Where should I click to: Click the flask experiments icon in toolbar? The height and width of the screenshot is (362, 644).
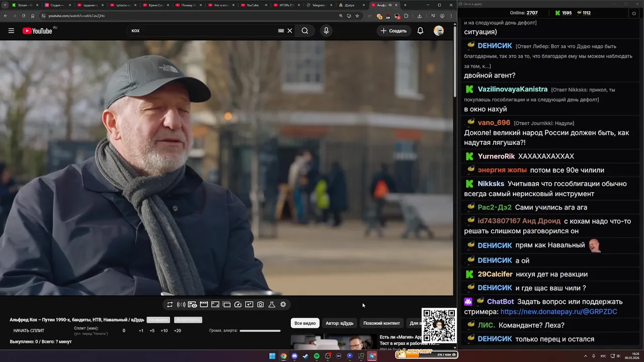tap(272, 305)
